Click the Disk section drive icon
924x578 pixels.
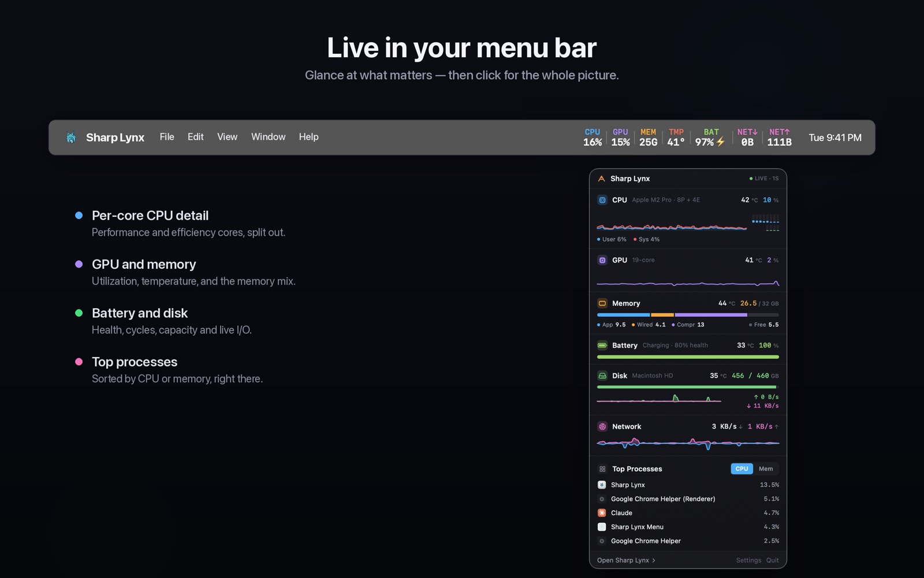click(602, 376)
